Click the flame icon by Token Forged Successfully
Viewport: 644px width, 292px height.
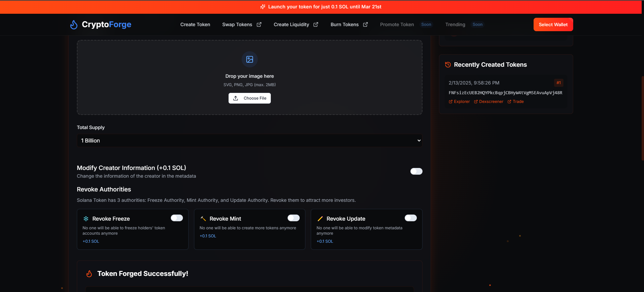(x=89, y=274)
